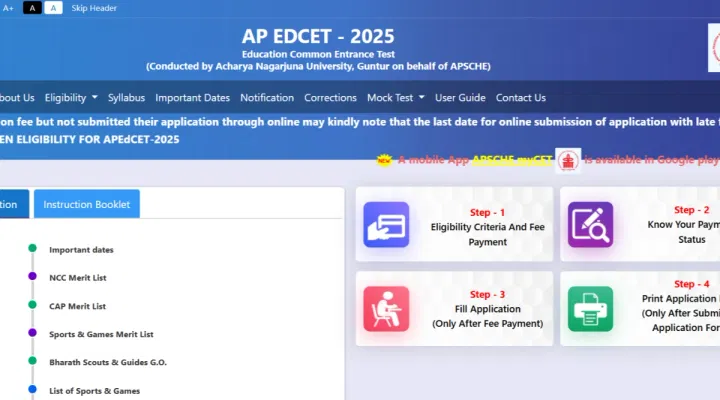Screen dimensions: 720x400
Task: Click the Step 3 fill application icon
Action: click(x=386, y=308)
